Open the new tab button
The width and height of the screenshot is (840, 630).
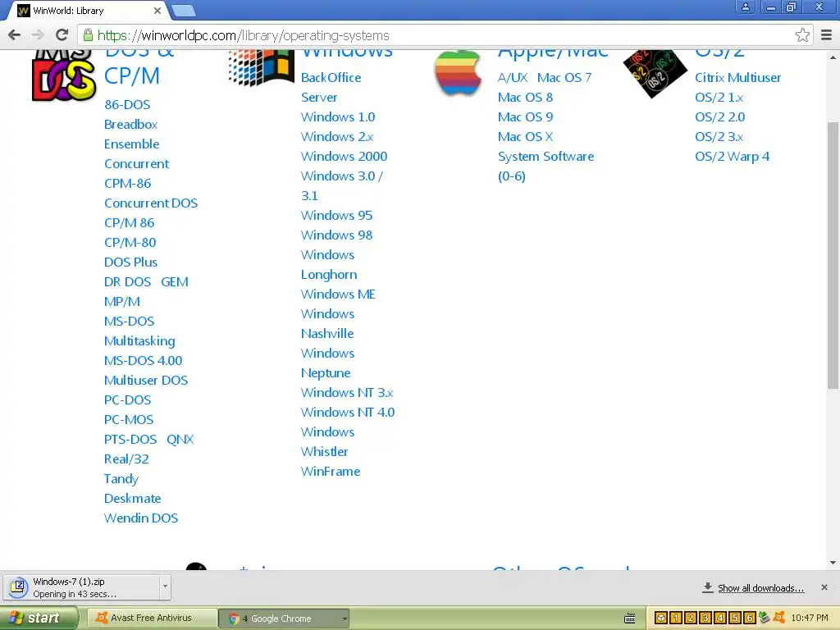click(x=185, y=10)
